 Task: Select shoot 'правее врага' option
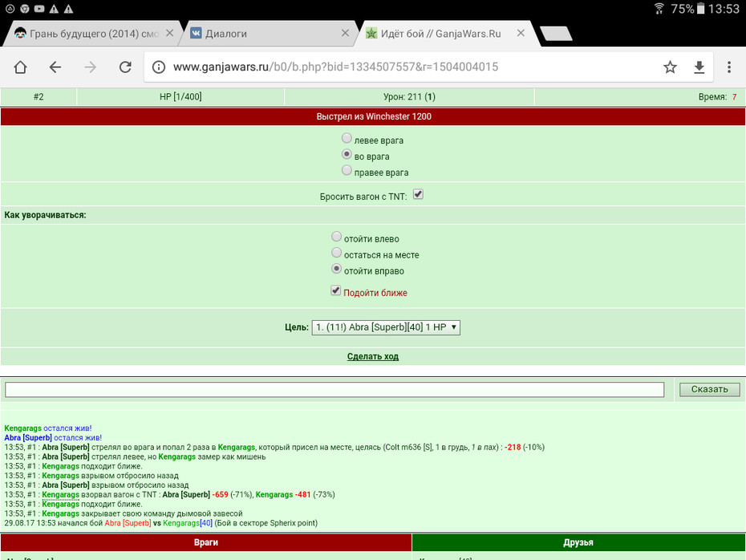click(x=347, y=170)
